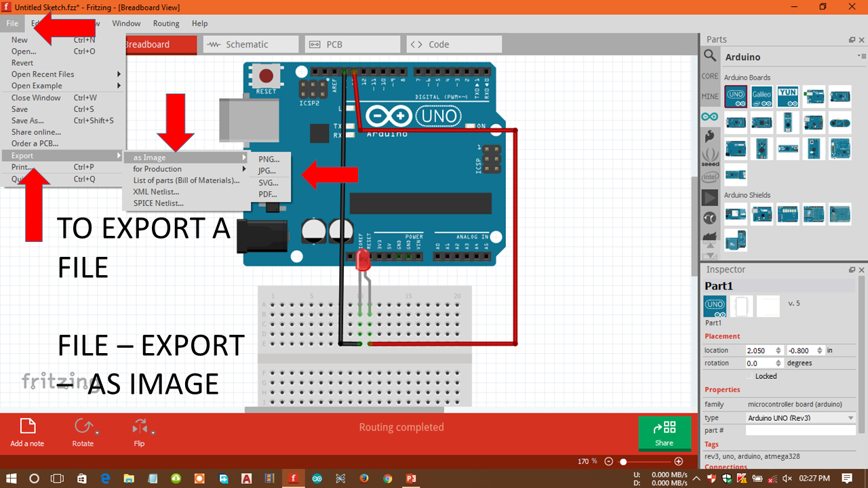Screen dimensions: 868x488
Task: Click the zoom slider handle
Action: [x=623, y=462]
